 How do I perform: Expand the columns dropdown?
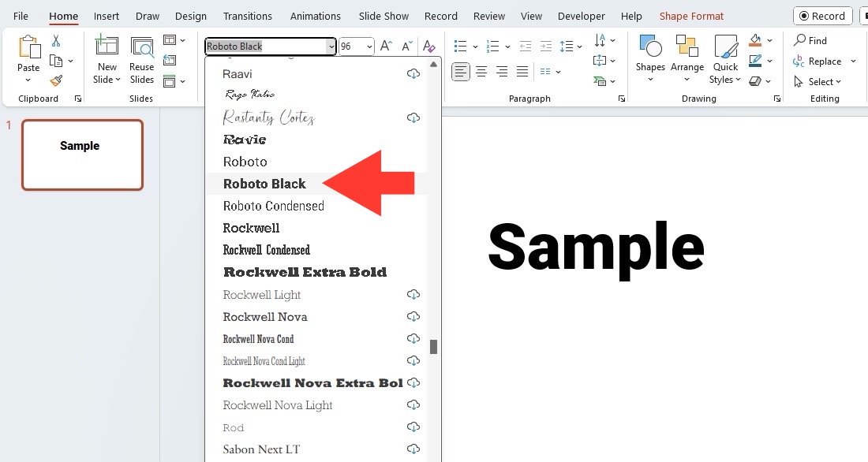[x=558, y=72]
